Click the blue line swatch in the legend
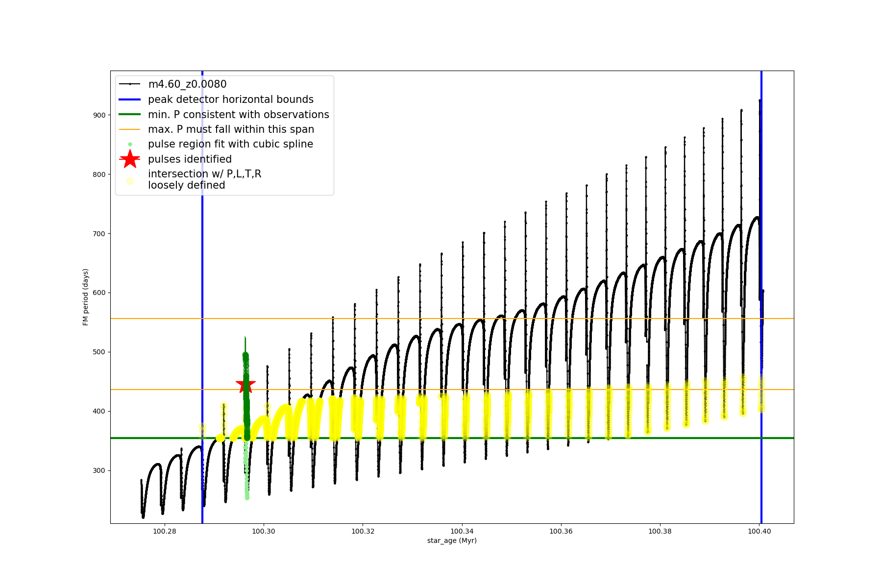This screenshot has width=882, height=588. pyautogui.click(x=130, y=99)
